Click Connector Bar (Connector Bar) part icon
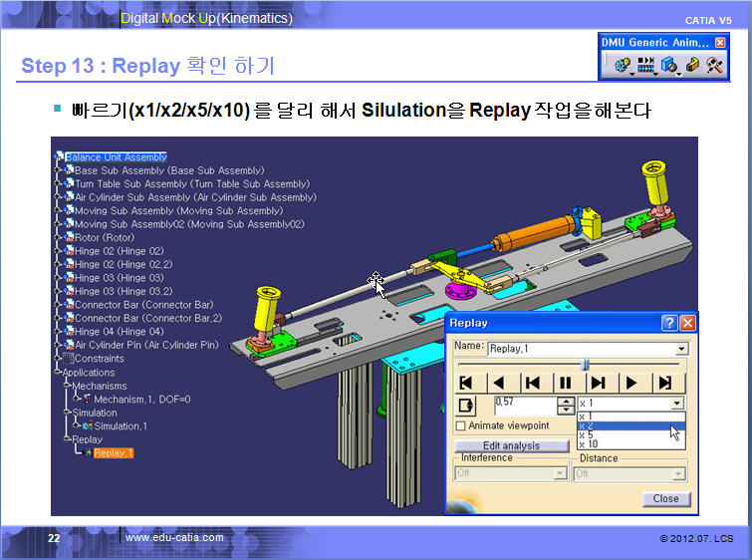The height and width of the screenshot is (560, 752). click(x=69, y=304)
